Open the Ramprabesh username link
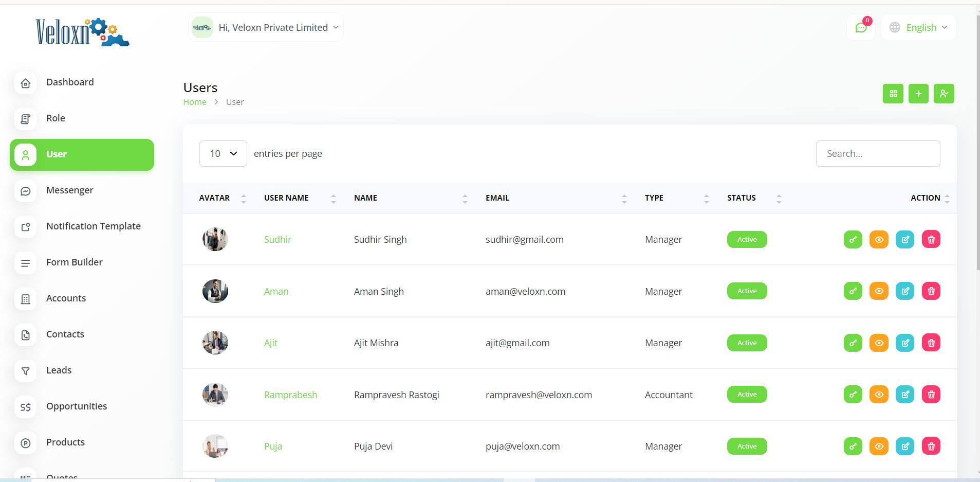Viewport: 980px width, 482px height. (x=290, y=395)
